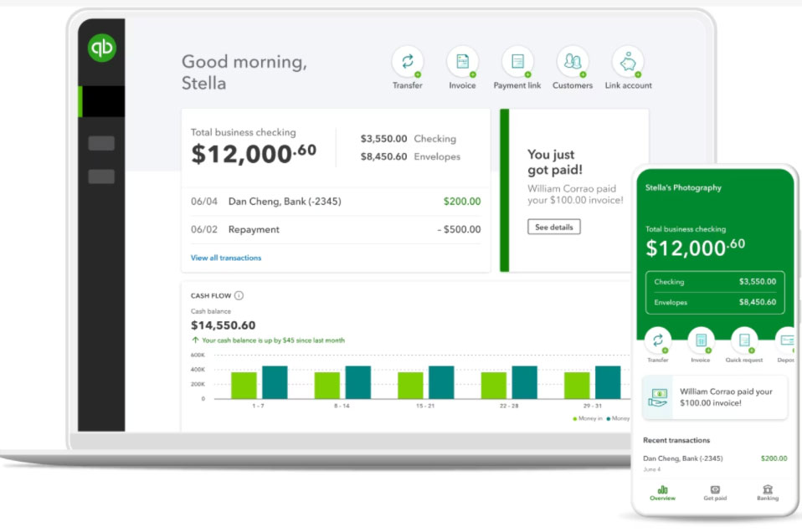The image size is (802, 532).
Task: Open the Overview tab on the phone
Action: point(662,493)
